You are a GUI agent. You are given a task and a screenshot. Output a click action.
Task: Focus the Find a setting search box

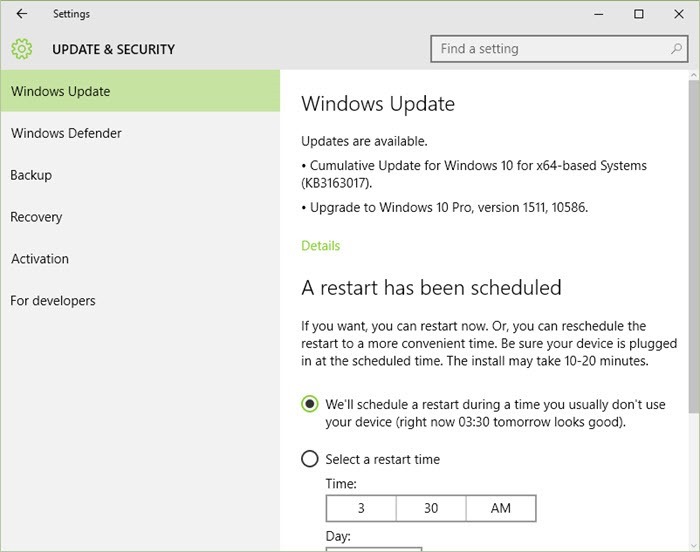(x=559, y=49)
